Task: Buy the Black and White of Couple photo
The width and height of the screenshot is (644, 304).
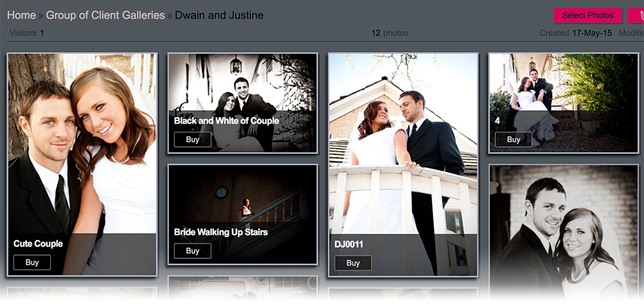Action: pos(193,139)
